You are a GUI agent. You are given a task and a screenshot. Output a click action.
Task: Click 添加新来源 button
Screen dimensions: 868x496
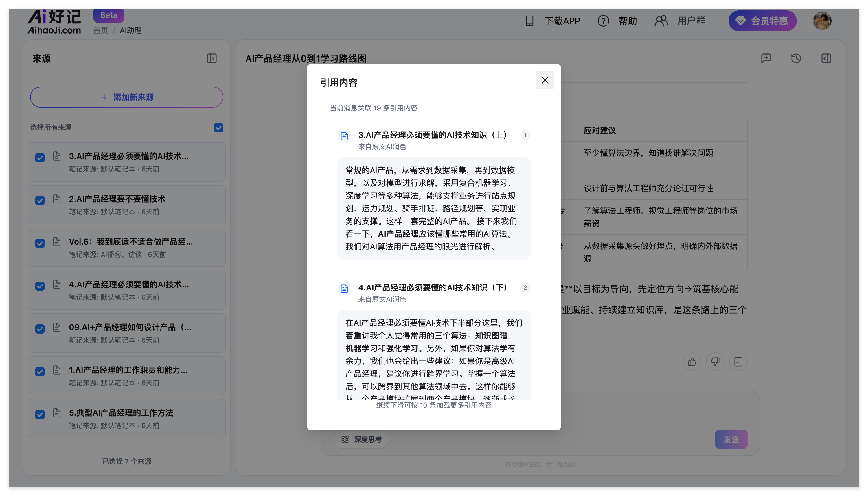[126, 97]
